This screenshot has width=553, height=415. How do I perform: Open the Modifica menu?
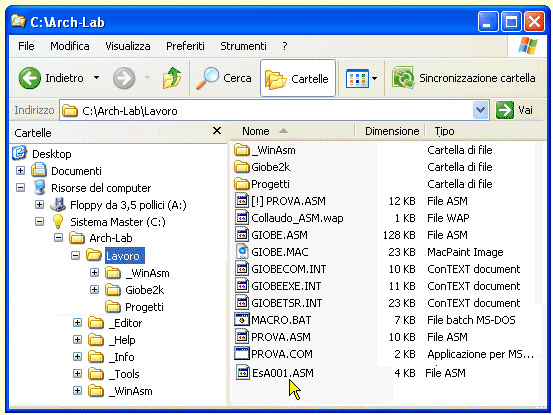click(x=69, y=46)
